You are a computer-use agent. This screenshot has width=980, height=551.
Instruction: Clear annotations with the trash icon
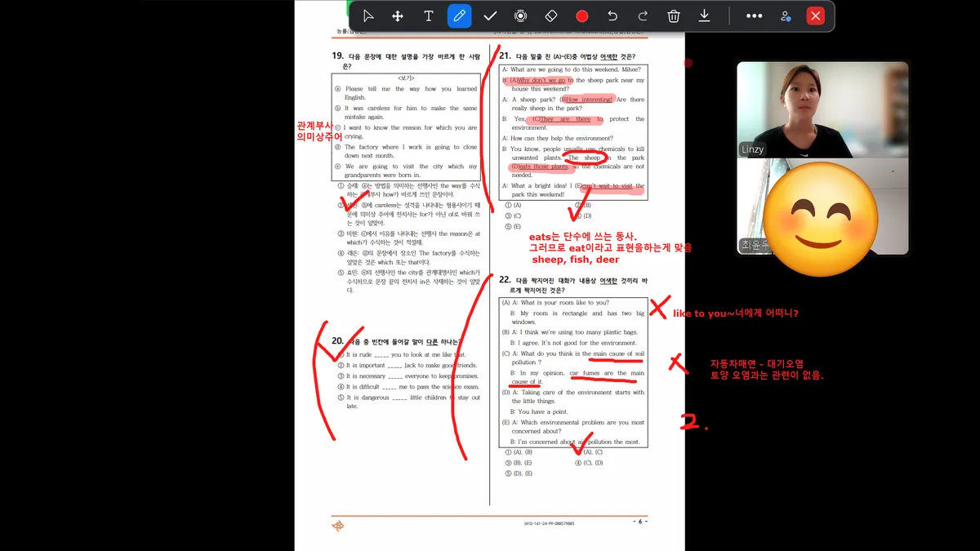coord(674,16)
